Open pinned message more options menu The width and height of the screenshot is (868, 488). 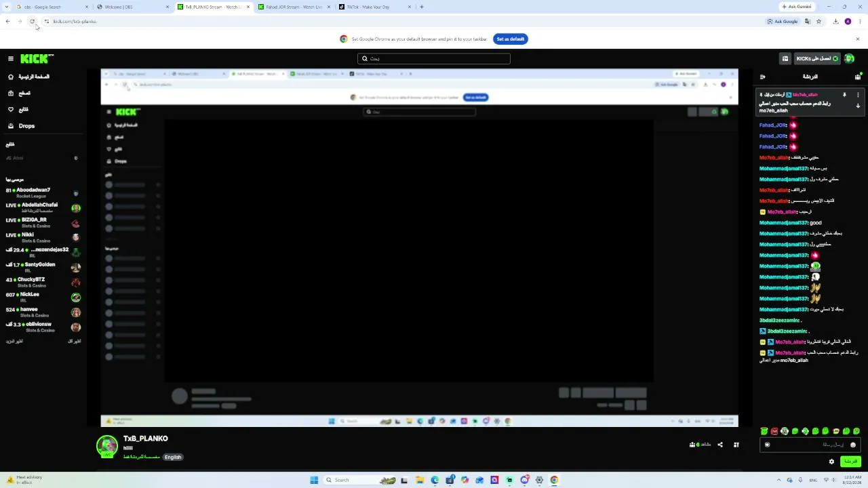[858, 95]
